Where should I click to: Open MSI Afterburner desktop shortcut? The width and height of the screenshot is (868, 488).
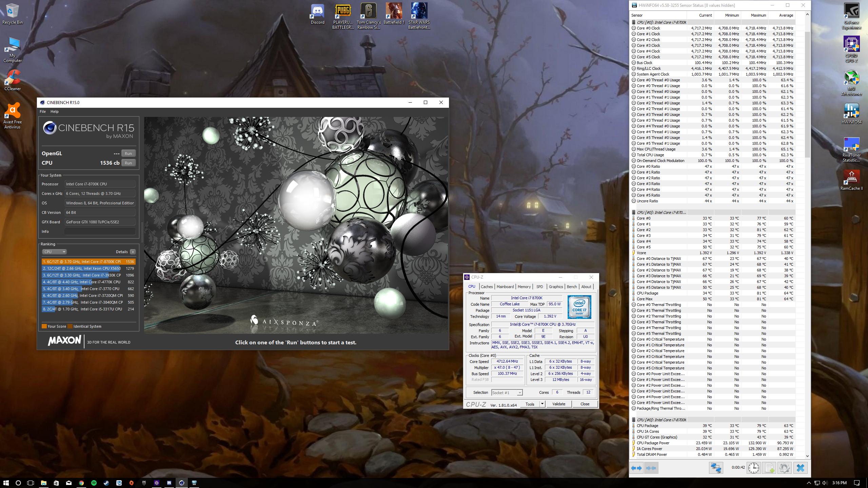[x=851, y=83]
